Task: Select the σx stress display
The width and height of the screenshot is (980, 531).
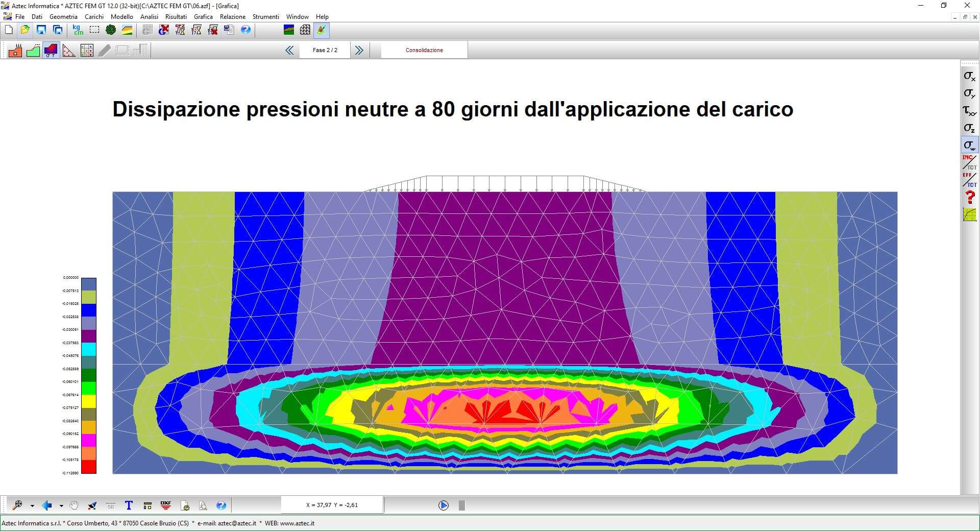Action: 969,77
